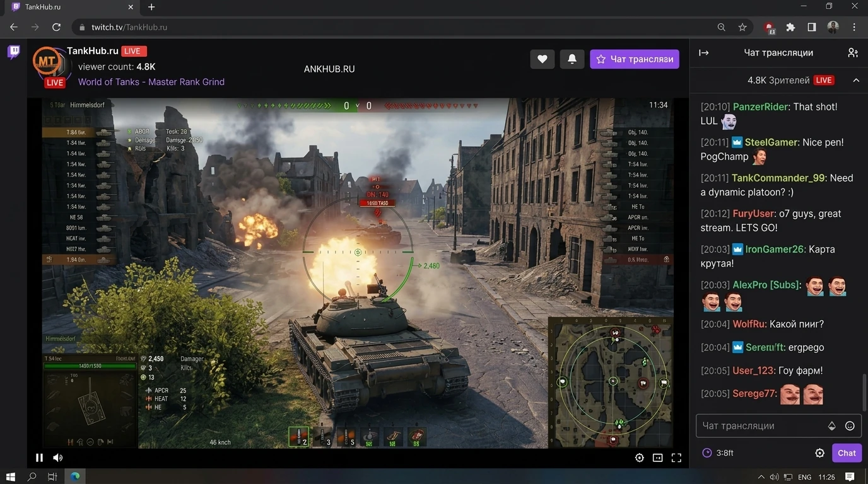This screenshot has width=868, height=484.
Task: Open a new browser tab
Action: 151,7
